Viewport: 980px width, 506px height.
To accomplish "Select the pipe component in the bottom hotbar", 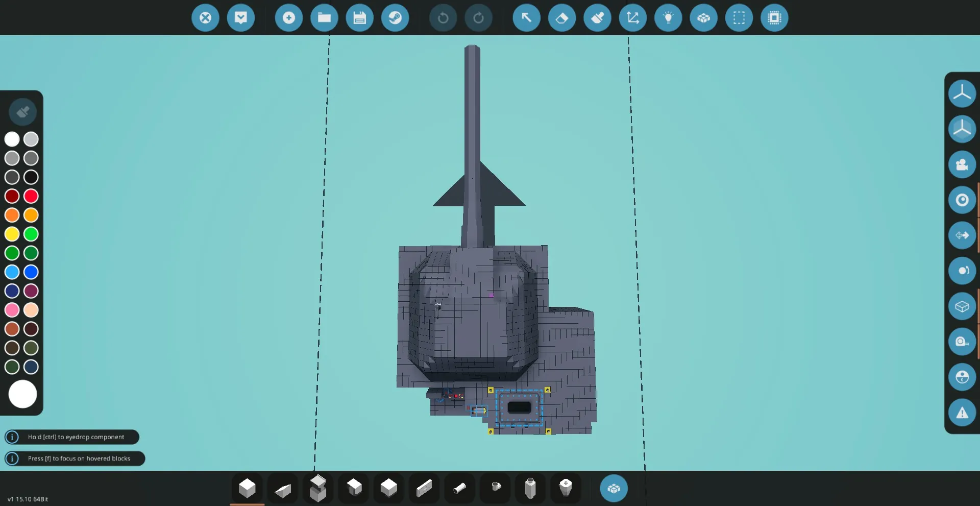I will coord(459,489).
